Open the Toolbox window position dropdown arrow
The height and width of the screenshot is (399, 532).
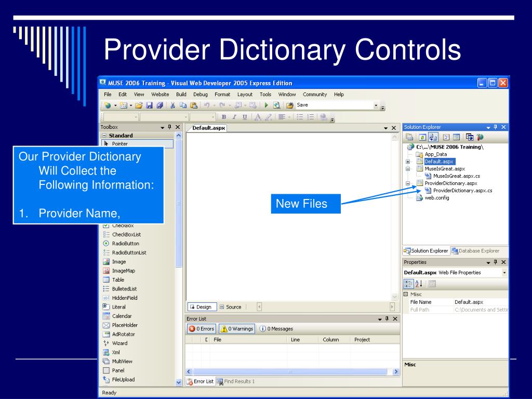click(163, 127)
